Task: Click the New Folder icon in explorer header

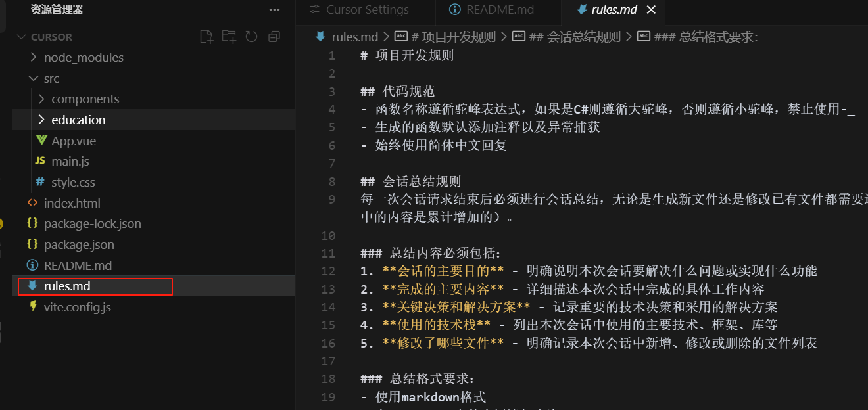Action: point(229,37)
